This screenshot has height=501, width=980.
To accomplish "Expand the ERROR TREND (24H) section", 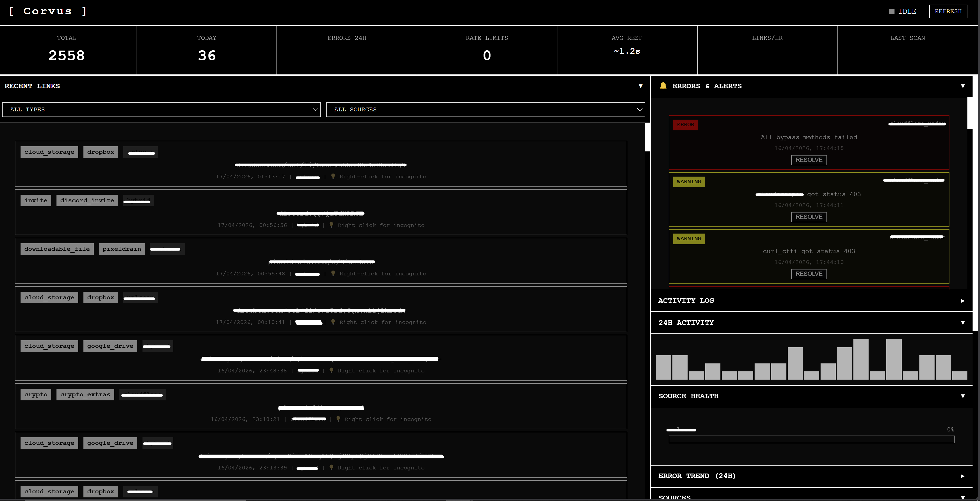I will click(812, 476).
